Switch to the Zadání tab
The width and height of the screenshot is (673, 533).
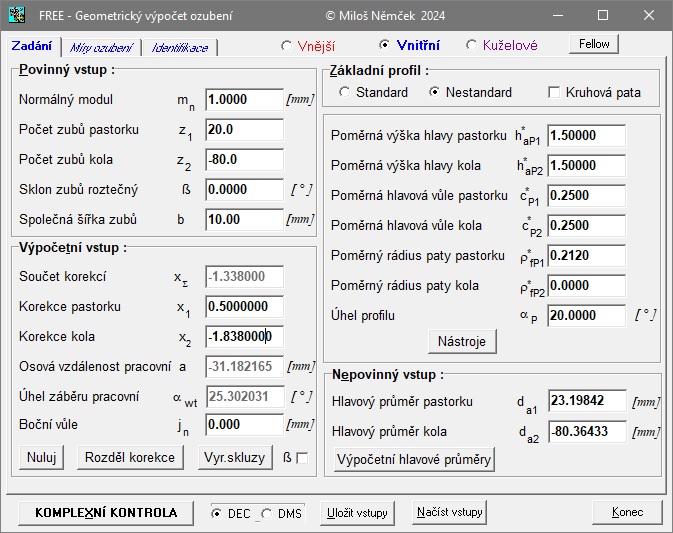(32, 45)
